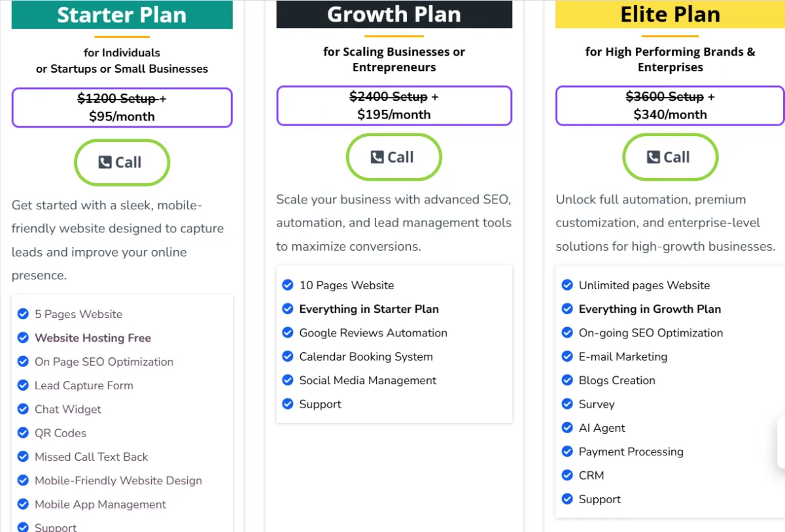Toggle the check next to E-mail Marketing
Viewport: 785px width, 532px height.
click(x=567, y=356)
